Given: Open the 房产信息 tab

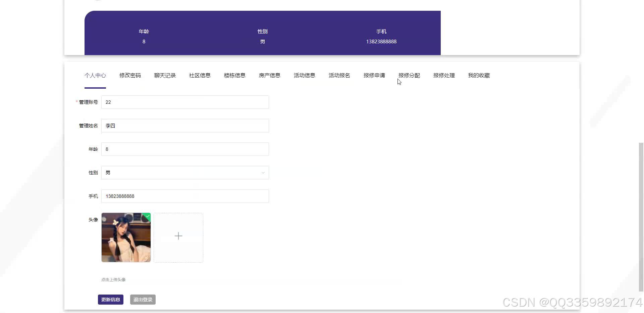Looking at the screenshot, I should pyautogui.click(x=270, y=76).
